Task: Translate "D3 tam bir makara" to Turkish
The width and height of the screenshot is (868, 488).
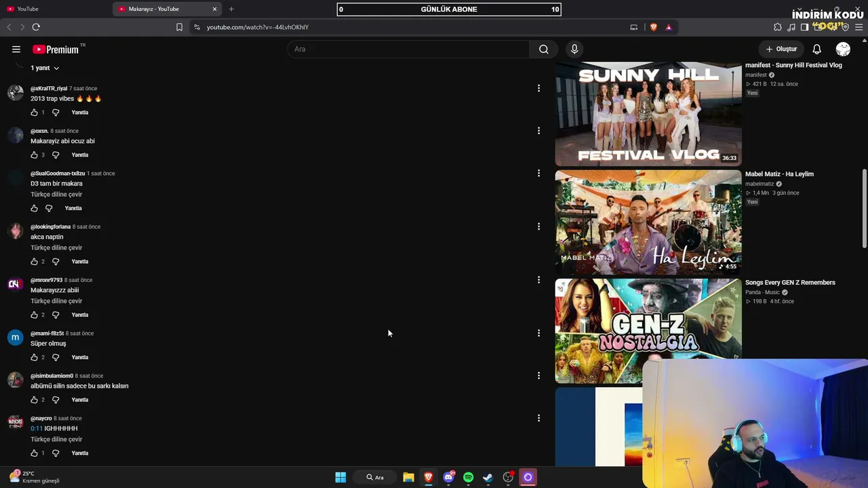Action: coord(56,195)
